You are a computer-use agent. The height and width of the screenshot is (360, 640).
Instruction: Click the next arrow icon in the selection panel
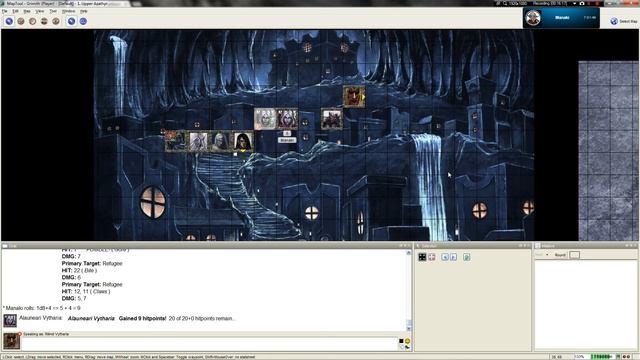point(454,257)
